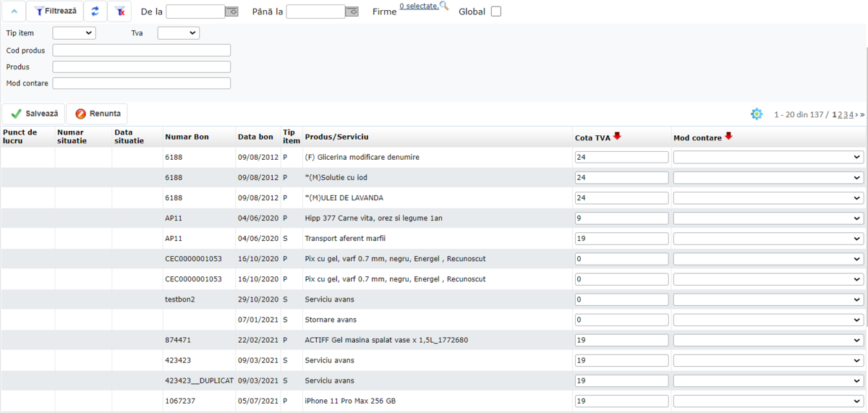
Task: Apply filters with the Filtrează button
Action: pos(56,11)
